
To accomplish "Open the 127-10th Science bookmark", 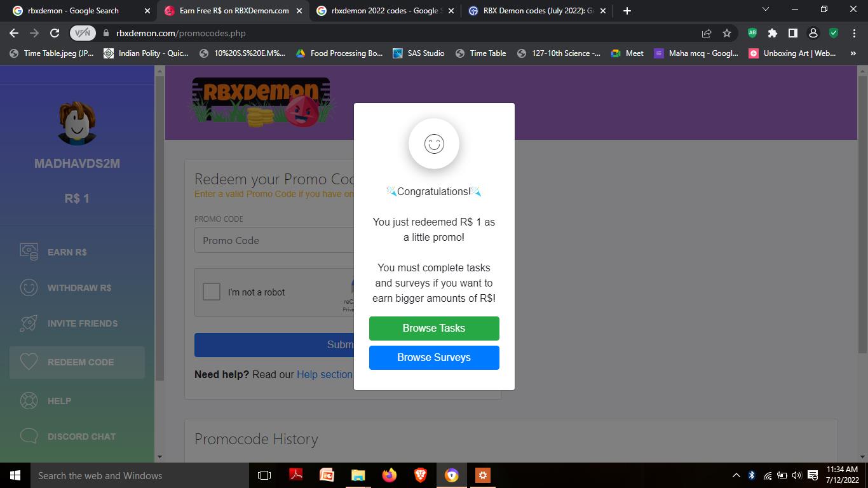I will (559, 53).
